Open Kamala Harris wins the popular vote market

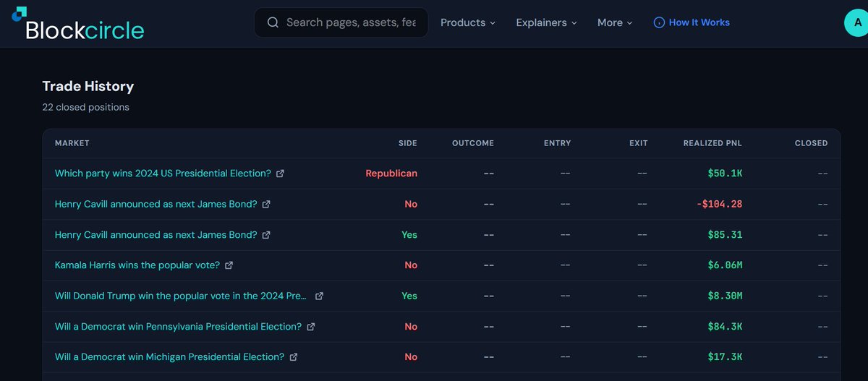[x=137, y=265]
